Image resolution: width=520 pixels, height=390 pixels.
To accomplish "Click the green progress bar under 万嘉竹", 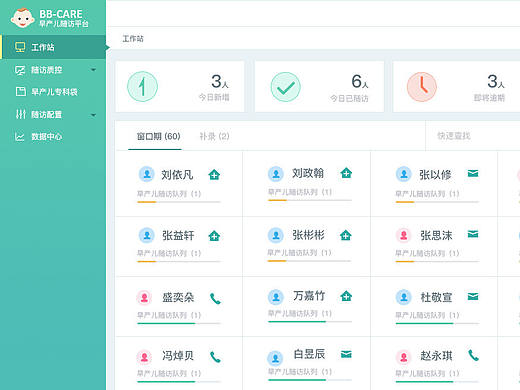I will (310, 321).
